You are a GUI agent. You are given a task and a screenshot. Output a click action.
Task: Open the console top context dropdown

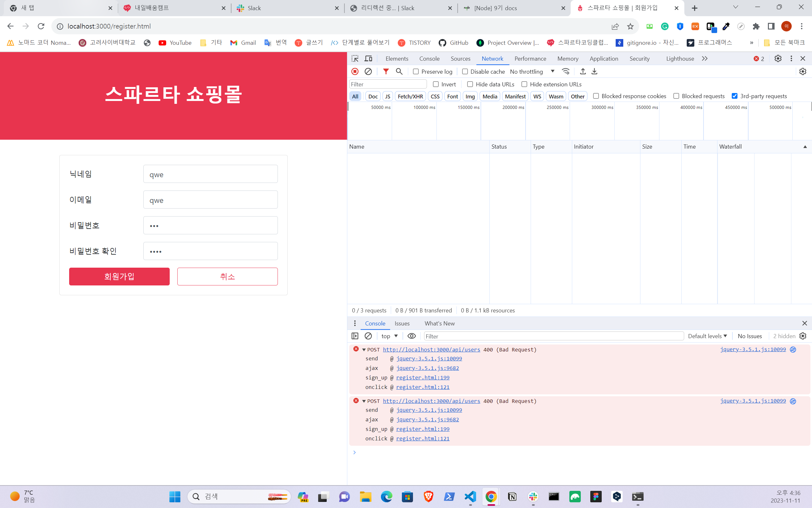389,336
